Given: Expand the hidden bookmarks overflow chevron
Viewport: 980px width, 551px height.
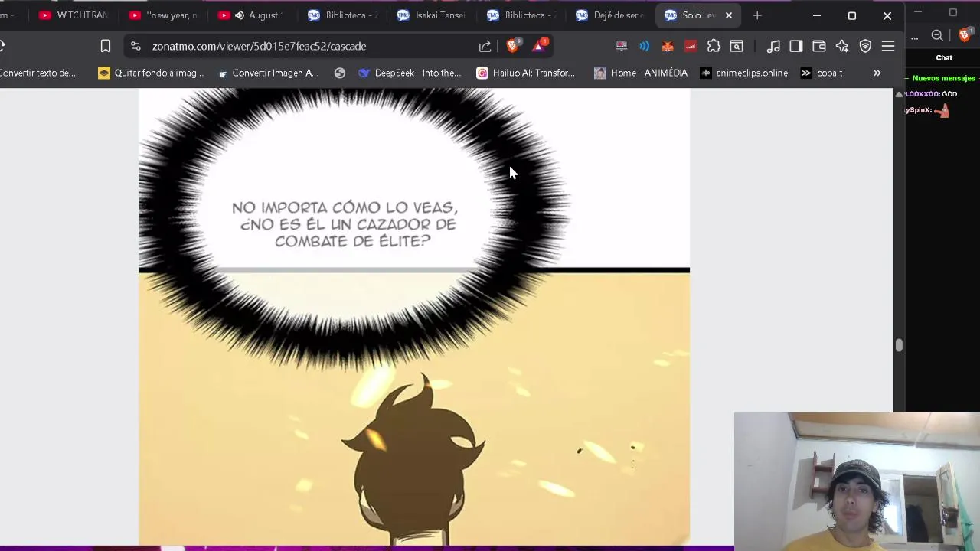Looking at the screenshot, I should click(x=877, y=73).
